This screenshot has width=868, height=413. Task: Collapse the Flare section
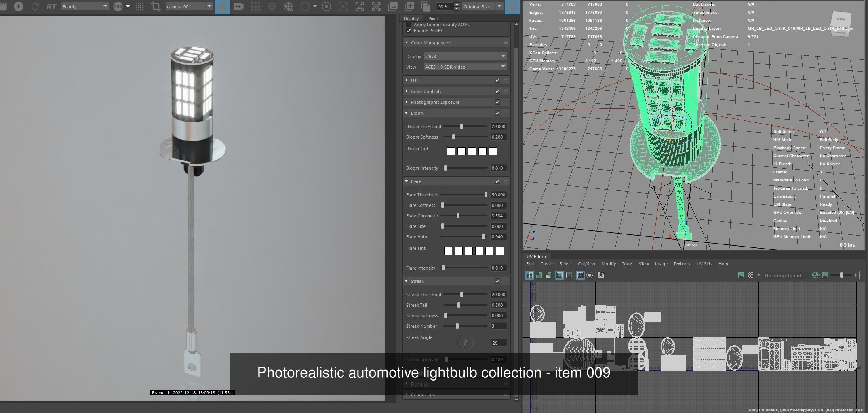pyautogui.click(x=406, y=181)
